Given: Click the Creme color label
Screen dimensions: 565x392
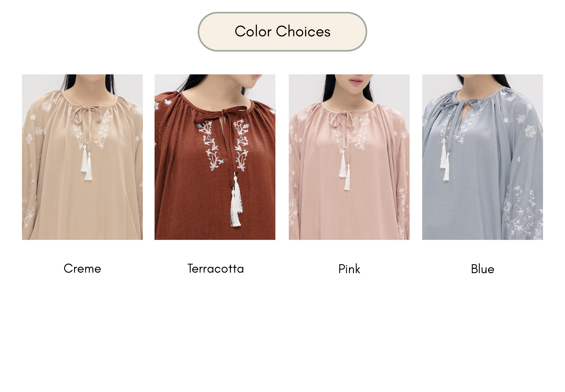Looking at the screenshot, I should (x=82, y=269).
